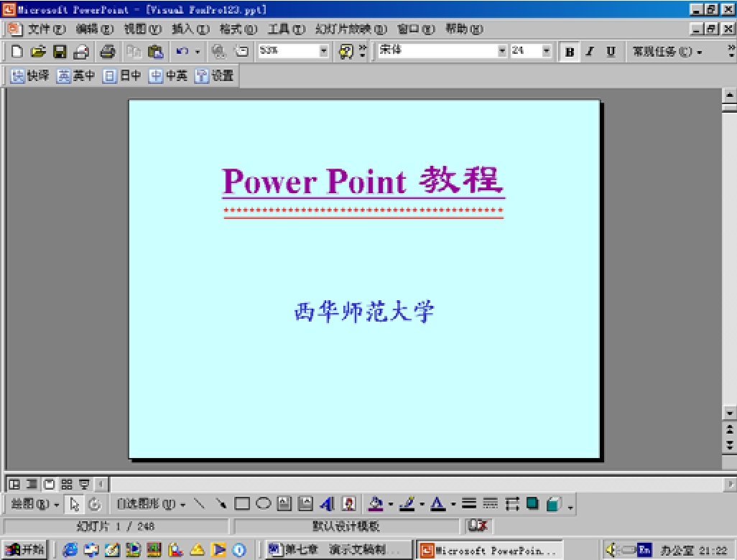Click the 快译 quick translate button
This screenshot has height=560, width=737.
point(29,75)
